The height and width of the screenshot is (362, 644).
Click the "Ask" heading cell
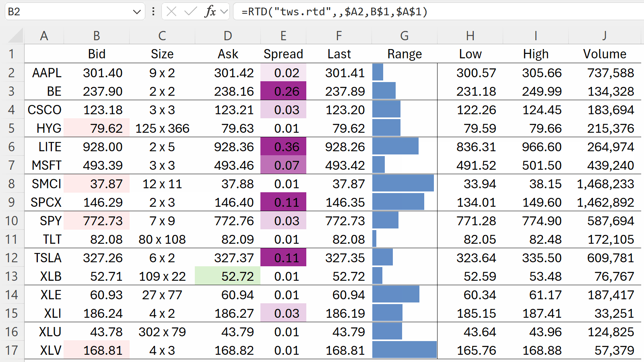click(228, 54)
